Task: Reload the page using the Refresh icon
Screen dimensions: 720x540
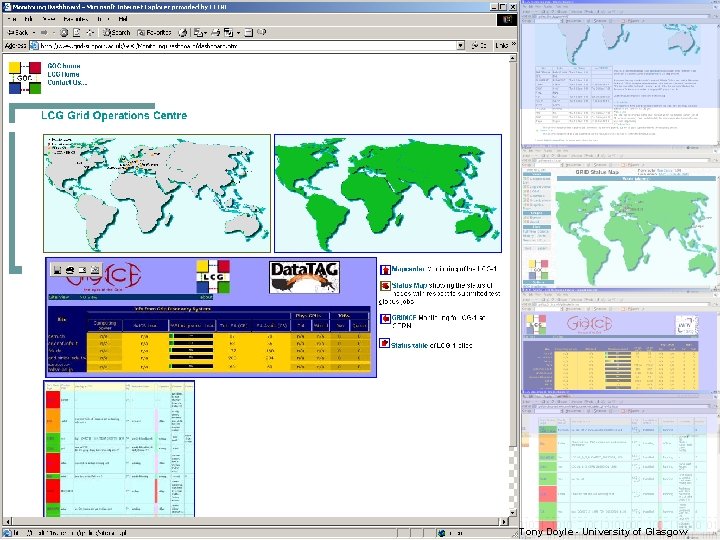Action: [77, 33]
